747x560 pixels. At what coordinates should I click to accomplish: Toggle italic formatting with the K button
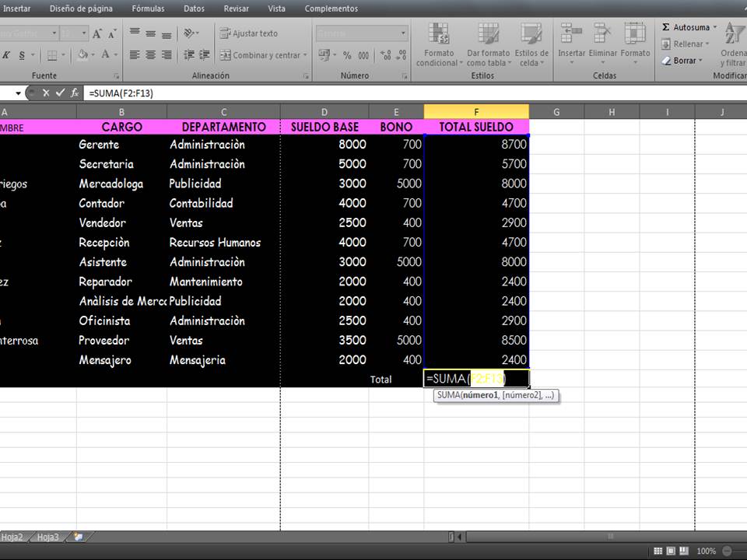(6, 54)
